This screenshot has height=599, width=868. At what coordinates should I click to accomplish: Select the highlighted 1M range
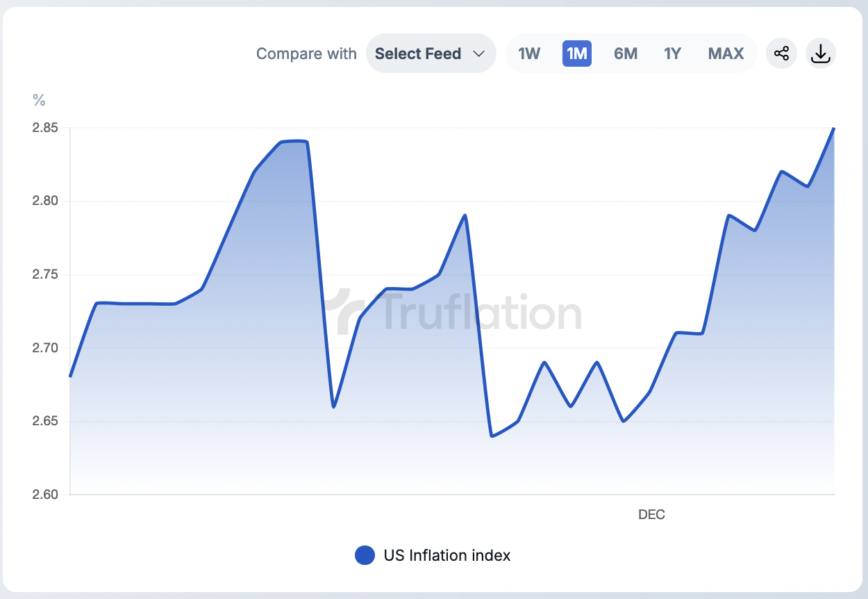coord(576,54)
